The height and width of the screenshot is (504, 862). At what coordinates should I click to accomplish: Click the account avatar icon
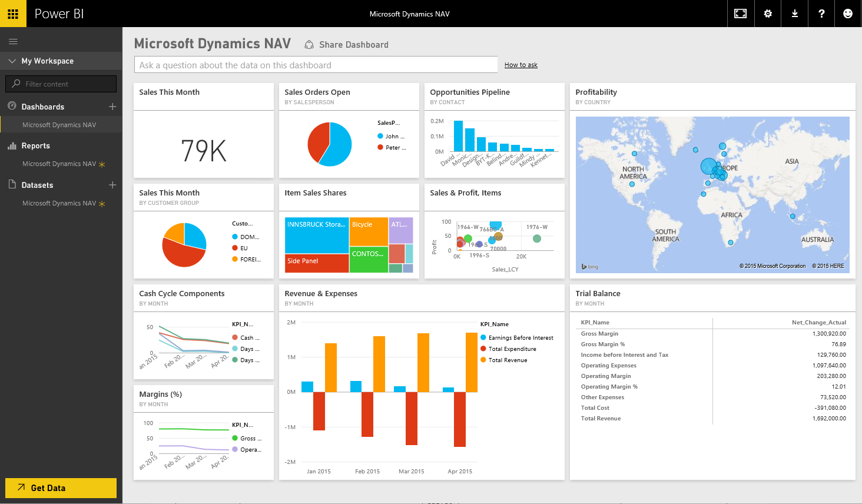pos(848,13)
